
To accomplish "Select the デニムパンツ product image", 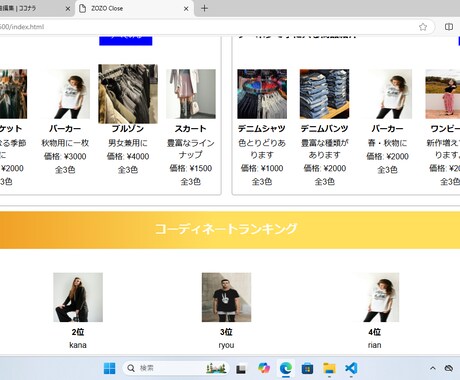I will coord(325,94).
